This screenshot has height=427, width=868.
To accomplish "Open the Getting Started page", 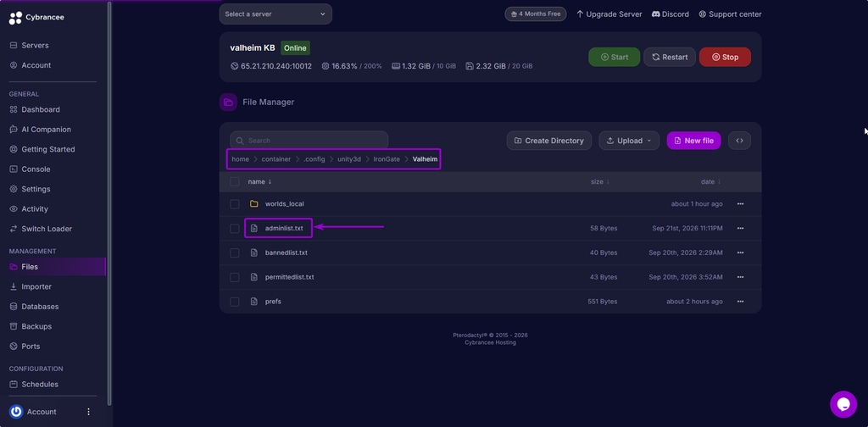I will [x=47, y=149].
